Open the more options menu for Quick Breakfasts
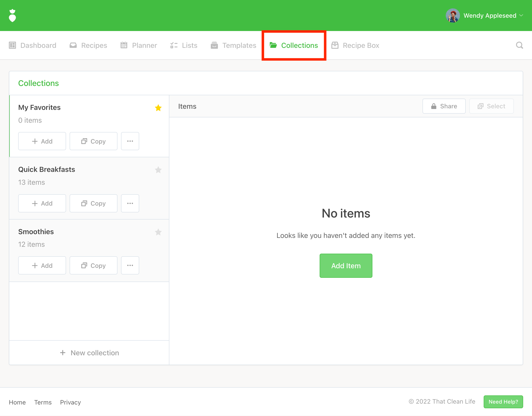 130,203
